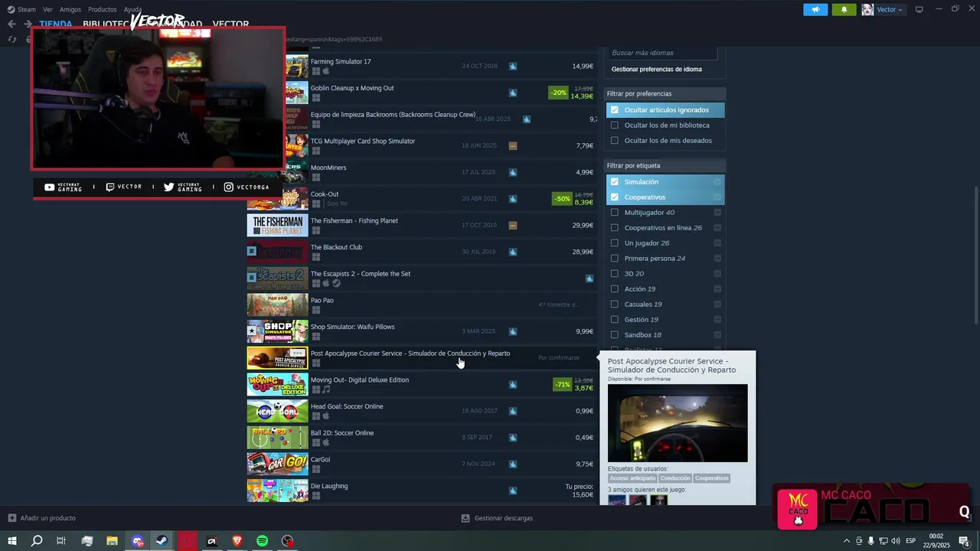Click the icon beside The Fisherman - Fishing Planet date
980x551 pixels.
point(513,226)
